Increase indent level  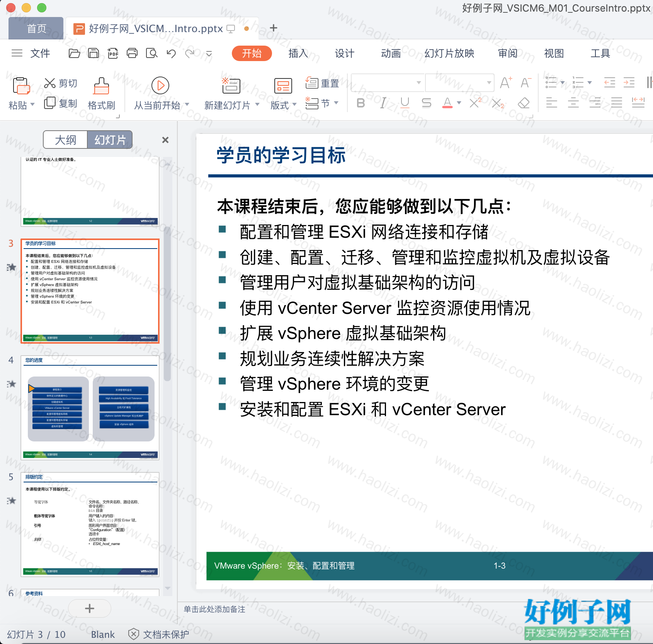coord(629,82)
